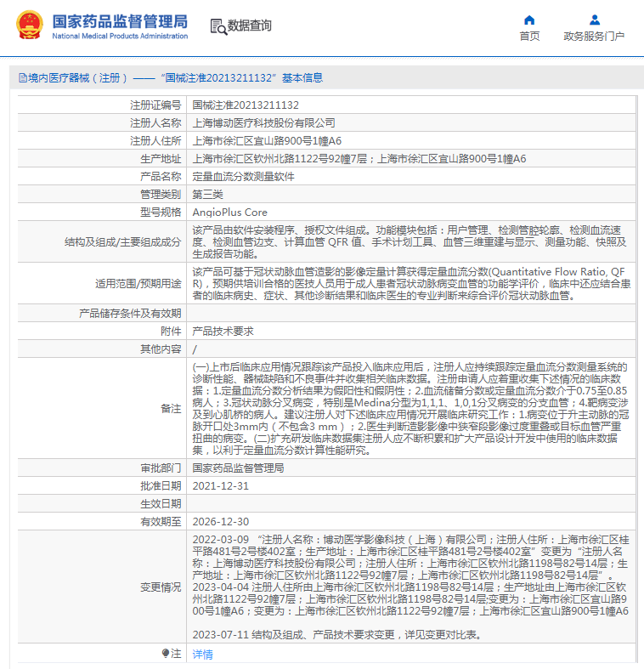Select product name 定量血流分数测量软件
Viewport: 644px width, 669px height.
(243, 177)
